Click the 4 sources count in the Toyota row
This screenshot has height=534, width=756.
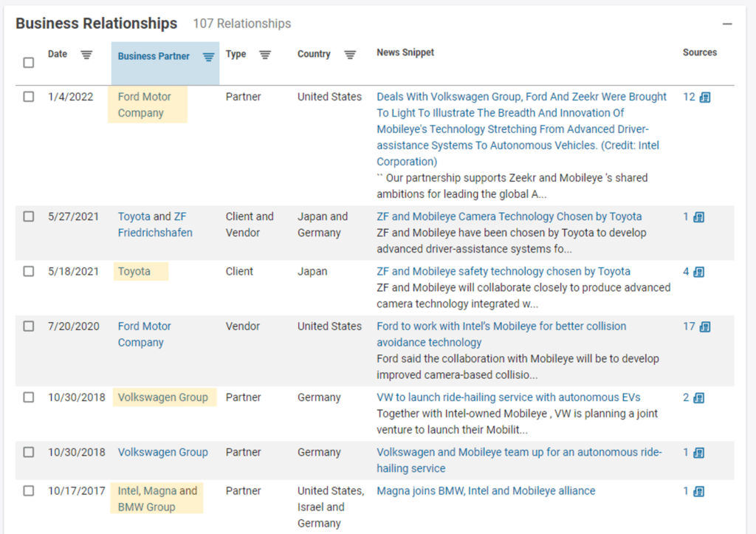686,272
